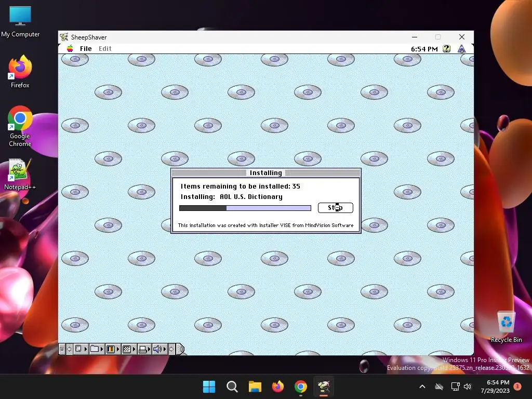532x399 pixels.
Task: Open the Control Strip monitor color depth module
Action: (x=111, y=349)
